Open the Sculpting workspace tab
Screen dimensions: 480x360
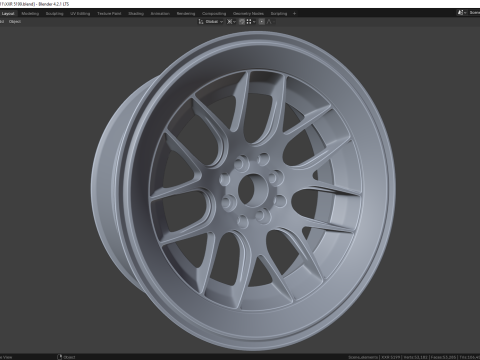pos(54,13)
